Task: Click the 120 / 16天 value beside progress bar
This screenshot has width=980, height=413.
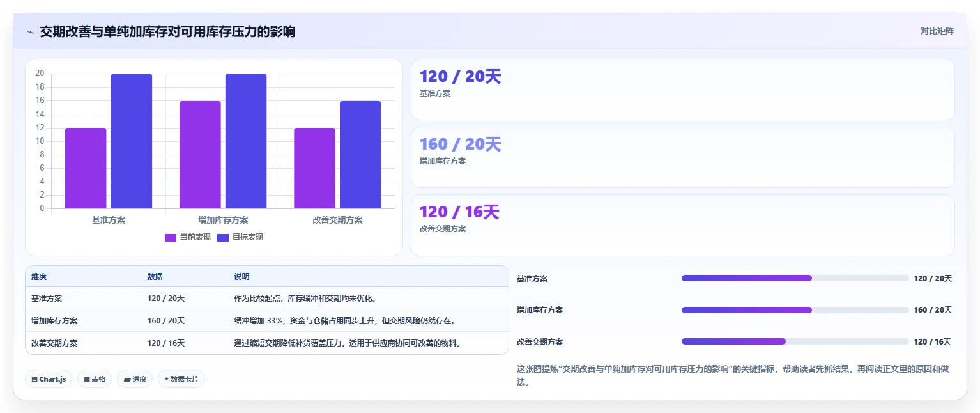Action: [933, 342]
